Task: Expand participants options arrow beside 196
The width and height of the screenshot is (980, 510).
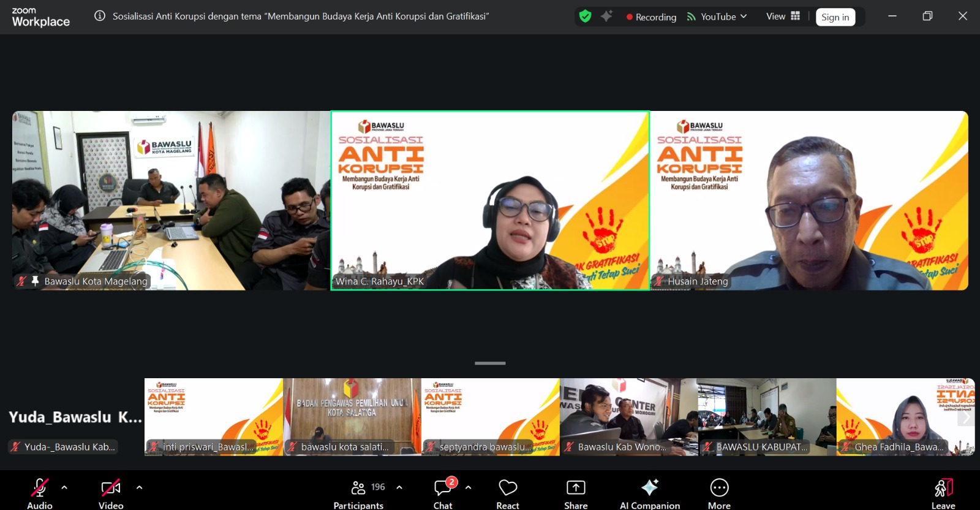Action: point(399,488)
